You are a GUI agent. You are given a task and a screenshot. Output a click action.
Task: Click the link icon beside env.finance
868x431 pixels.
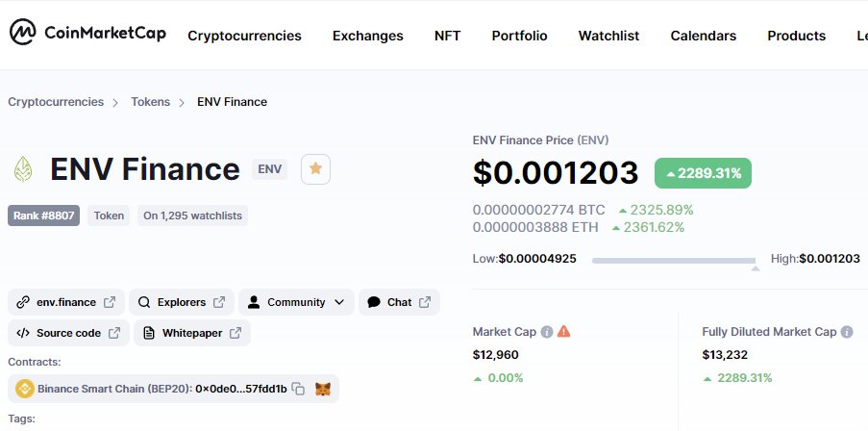pyautogui.click(x=23, y=302)
